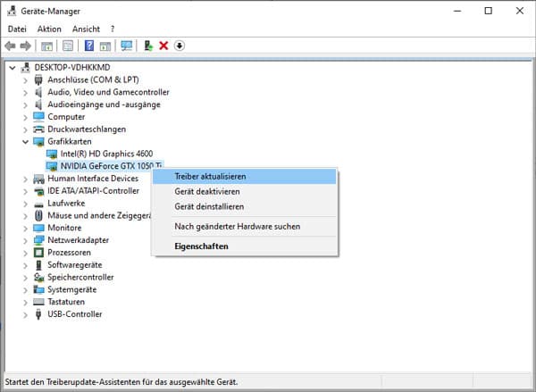Expand the USB-Controller category
The height and width of the screenshot is (392, 536).
(x=25, y=314)
